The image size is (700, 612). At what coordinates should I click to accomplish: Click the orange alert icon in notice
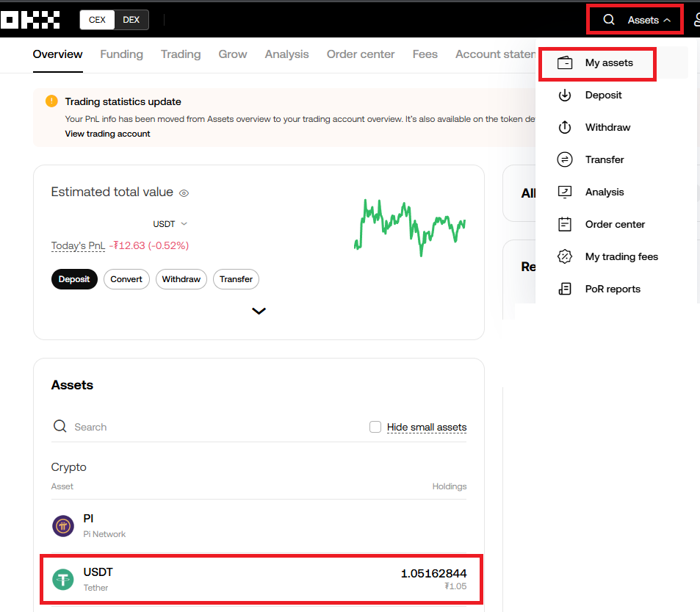tap(52, 101)
